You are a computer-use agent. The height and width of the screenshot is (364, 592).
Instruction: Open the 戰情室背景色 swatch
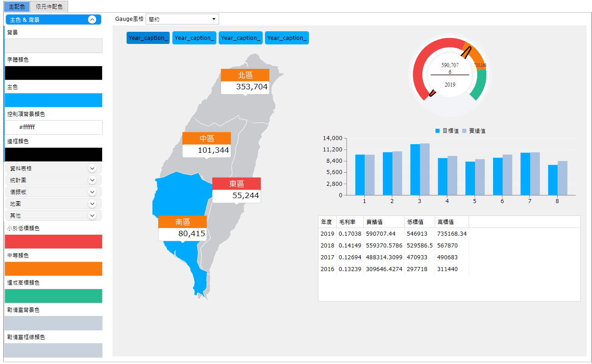coord(54,323)
